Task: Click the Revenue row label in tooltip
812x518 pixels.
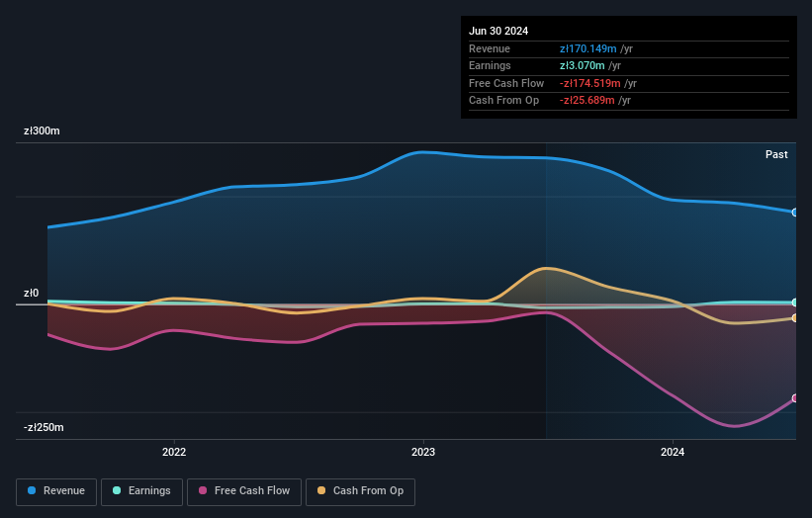Action: click(x=490, y=48)
